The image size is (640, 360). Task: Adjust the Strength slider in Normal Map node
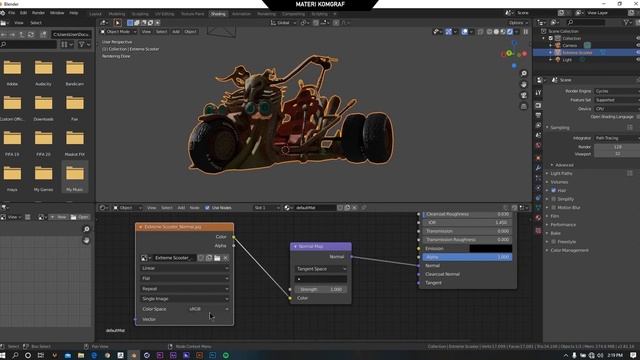(321, 289)
